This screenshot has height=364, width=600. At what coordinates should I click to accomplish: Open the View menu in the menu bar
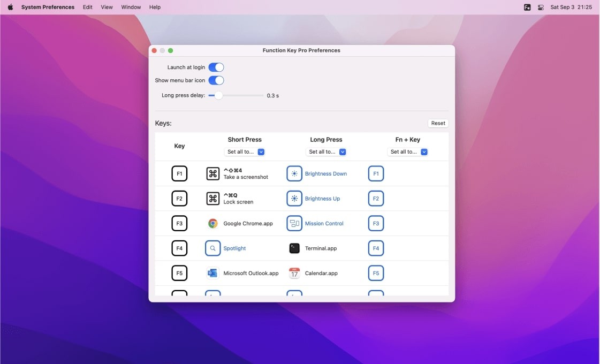click(x=107, y=7)
